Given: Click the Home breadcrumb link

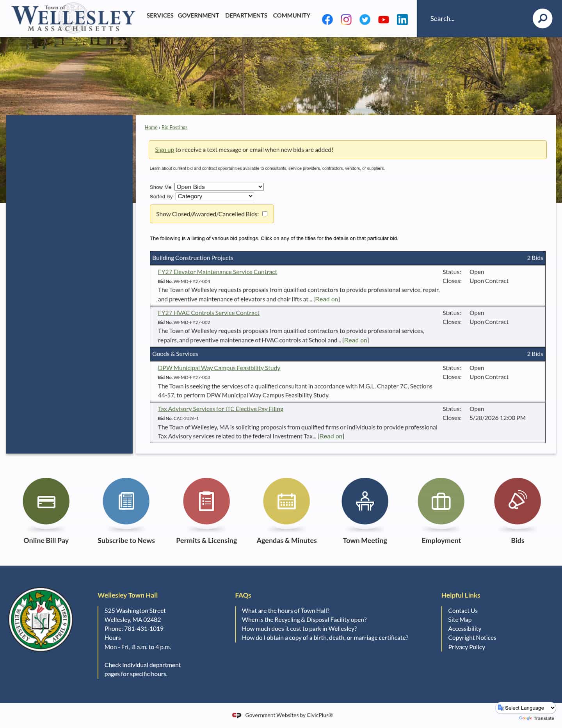Looking at the screenshot, I should pos(151,127).
